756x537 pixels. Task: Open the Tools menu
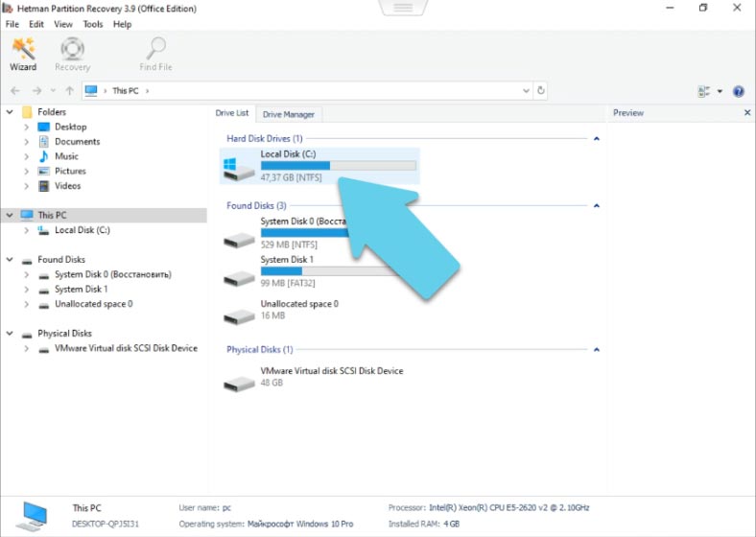coord(92,24)
